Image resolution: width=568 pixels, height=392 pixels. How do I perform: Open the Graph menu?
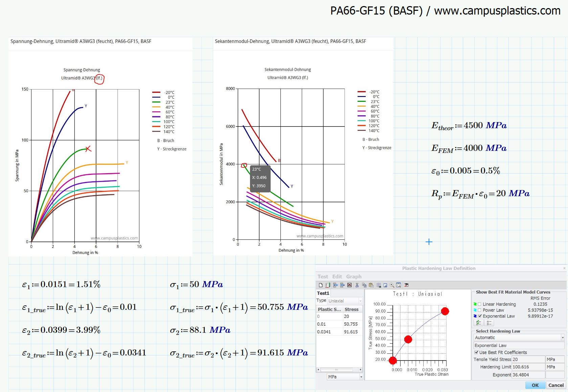tap(354, 276)
